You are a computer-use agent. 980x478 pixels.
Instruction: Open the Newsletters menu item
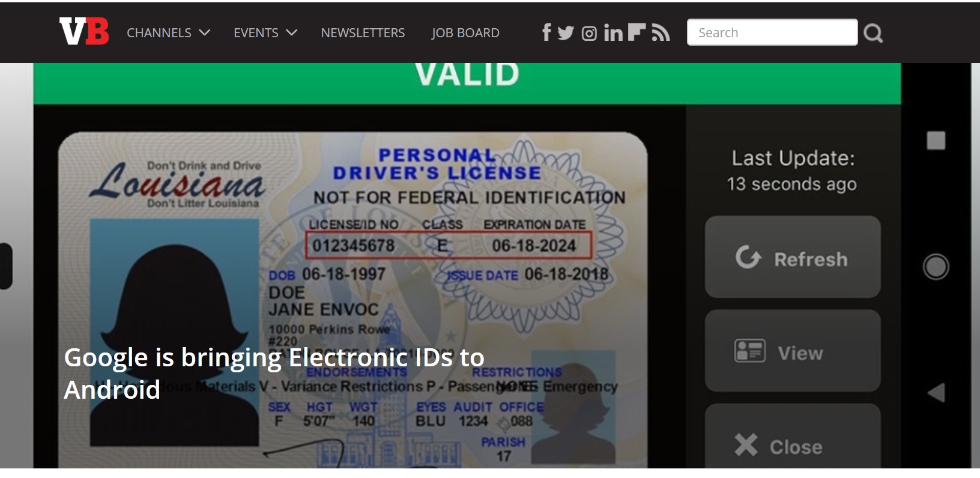point(363,32)
